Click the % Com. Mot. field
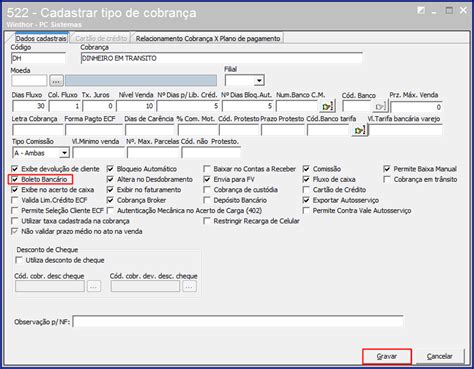 click(198, 130)
